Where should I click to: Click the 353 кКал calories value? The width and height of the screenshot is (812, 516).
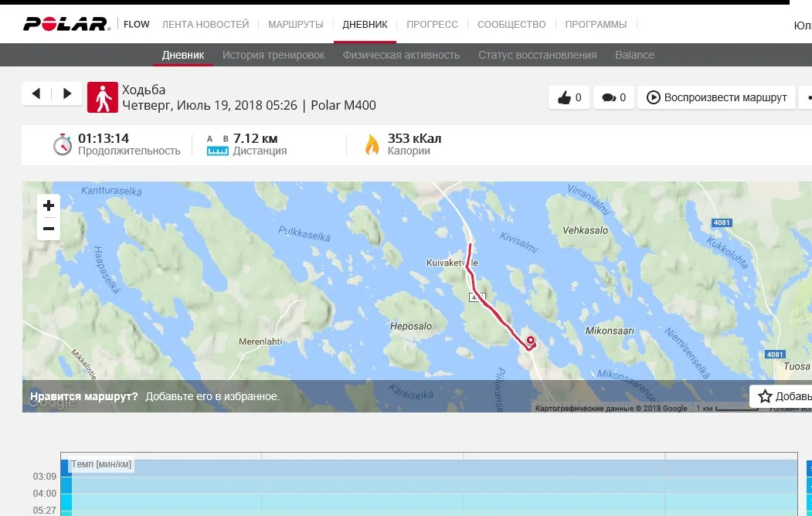414,139
